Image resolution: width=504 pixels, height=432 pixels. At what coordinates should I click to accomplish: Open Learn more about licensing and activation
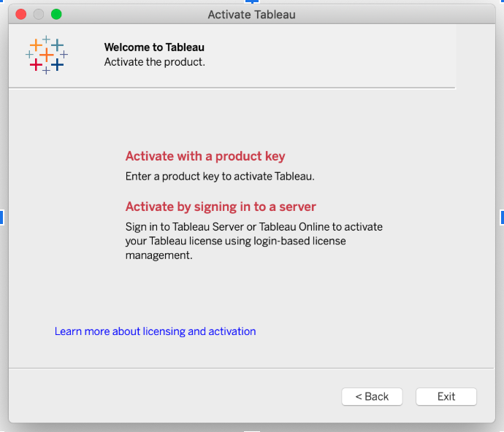pos(156,331)
